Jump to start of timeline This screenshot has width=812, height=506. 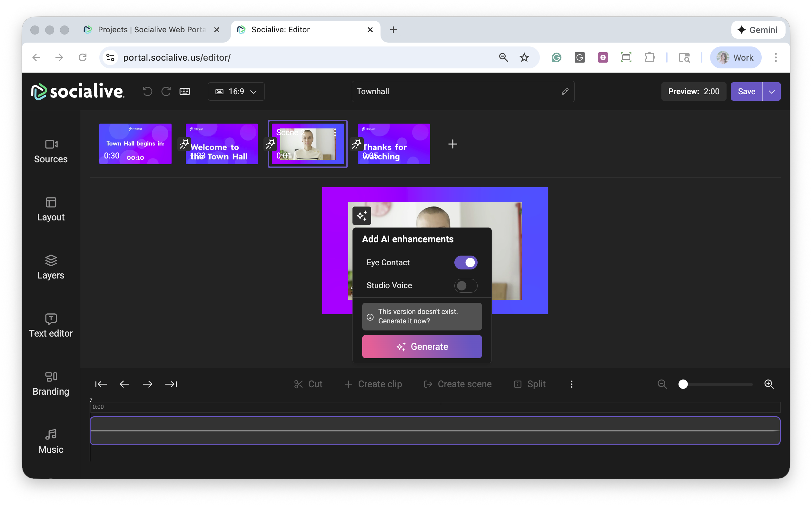tap(101, 384)
